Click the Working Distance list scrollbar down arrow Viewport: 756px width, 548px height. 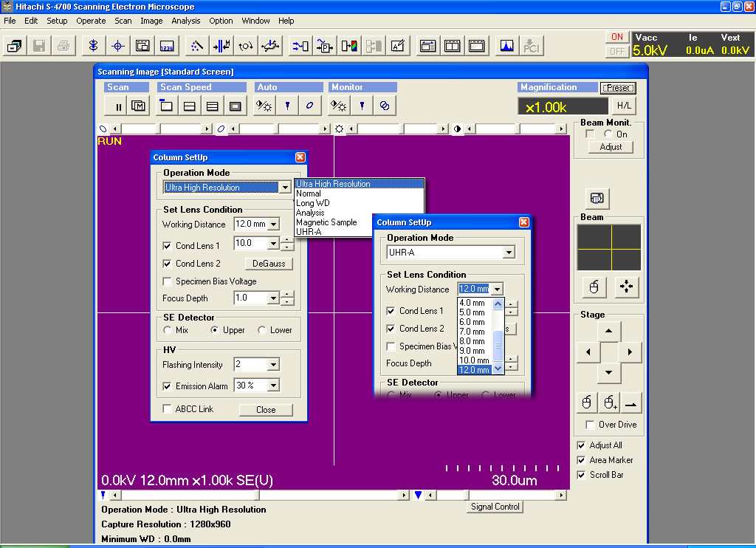498,369
